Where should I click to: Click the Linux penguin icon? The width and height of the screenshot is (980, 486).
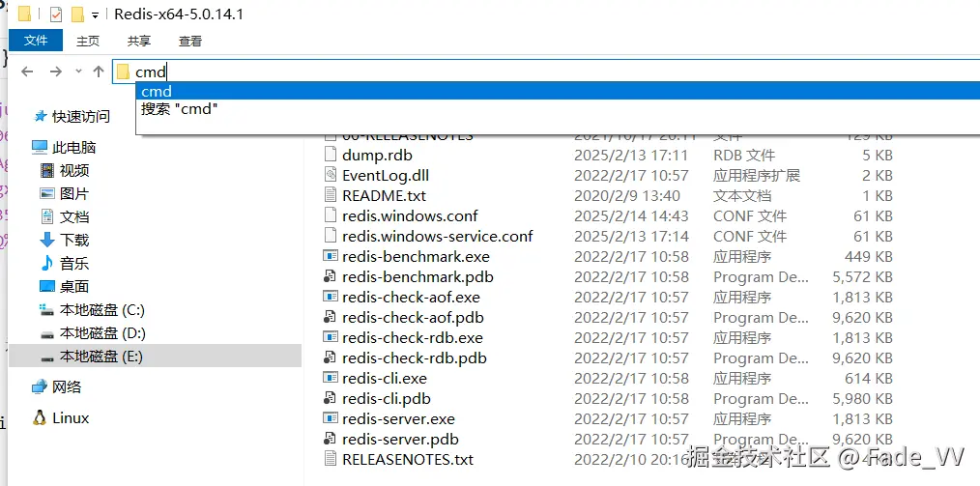[x=40, y=418]
